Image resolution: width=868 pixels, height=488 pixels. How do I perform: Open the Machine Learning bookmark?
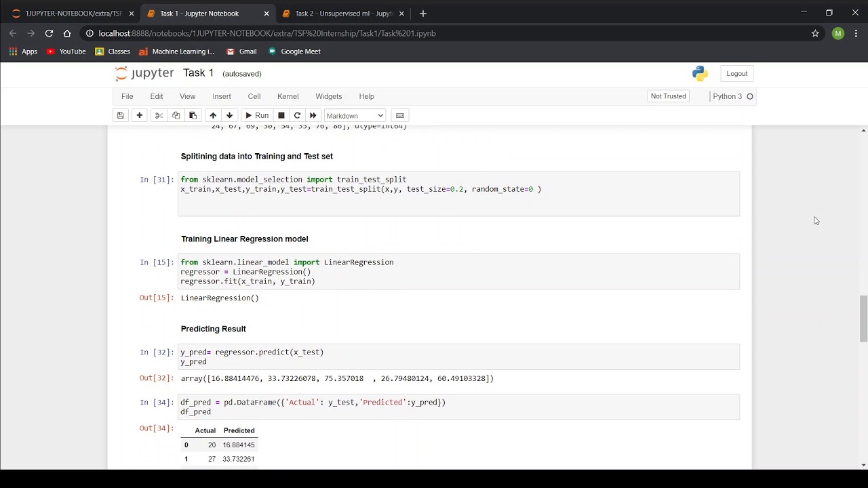pyautogui.click(x=176, y=52)
